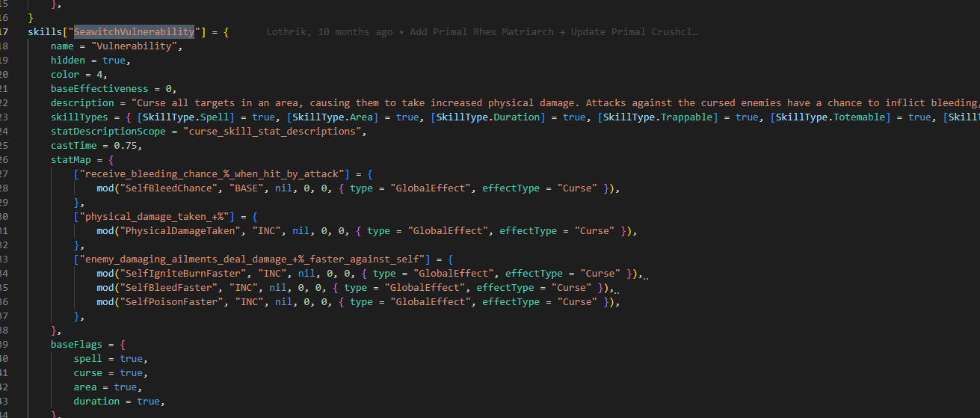Click the skills table identifier before SeawitchVulnerability
Image resolution: width=980 pixels, height=418 pixels.
tap(45, 32)
